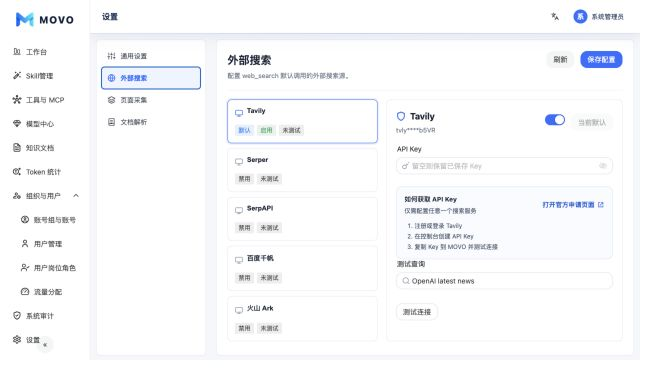
Task: Open 模型中心 in the sidebar
Action: [x=40, y=124]
